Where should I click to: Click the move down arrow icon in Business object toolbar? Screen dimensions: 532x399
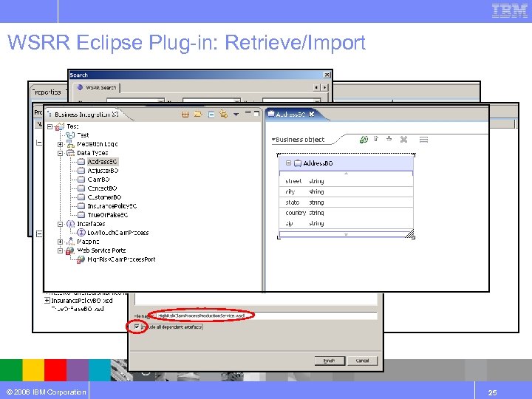[x=389, y=139]
